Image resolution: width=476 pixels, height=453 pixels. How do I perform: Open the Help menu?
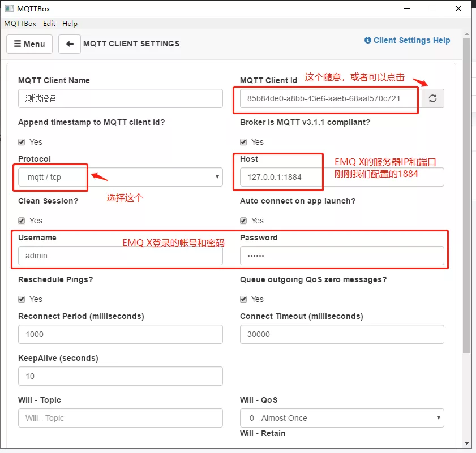[70, 23]
